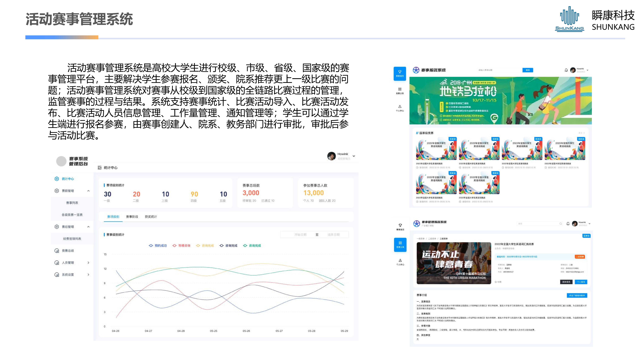
Task: Open 统计中心 in admin sidebar
Action: click(68, 179)
